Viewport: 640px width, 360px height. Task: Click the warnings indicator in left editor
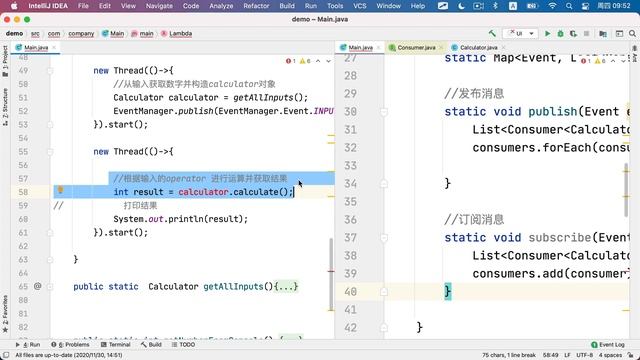click(305, 61)
